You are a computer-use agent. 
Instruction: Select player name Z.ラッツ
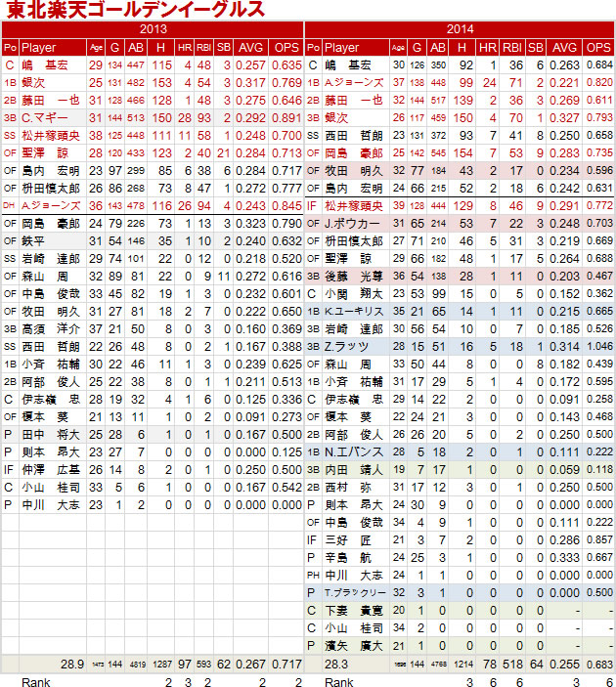coord(346,347)
